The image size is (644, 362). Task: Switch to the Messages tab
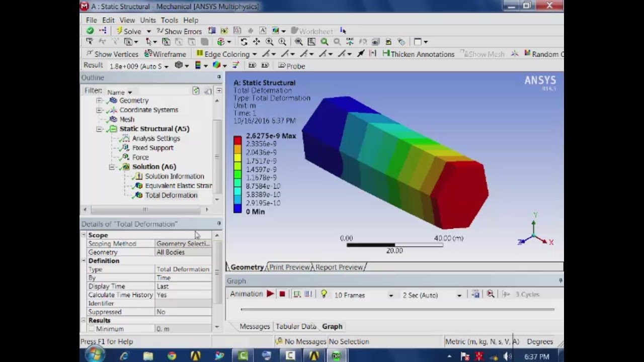[x=255, y=327]
